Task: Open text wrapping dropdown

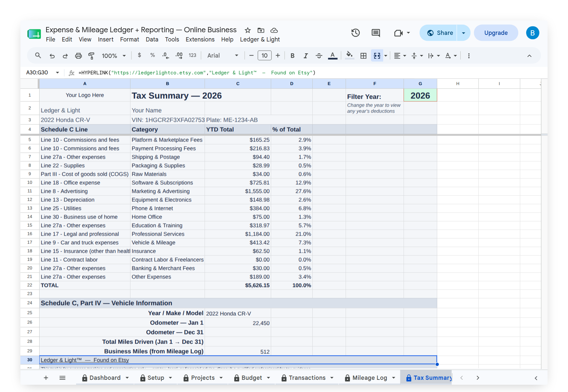Action: (x=434, y=56)
